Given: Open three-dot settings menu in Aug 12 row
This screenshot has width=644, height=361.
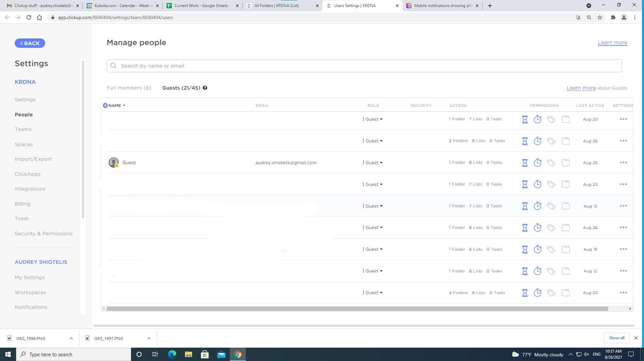Looking at the screenshot, I should pyautogui.click(x=623, y=271).
